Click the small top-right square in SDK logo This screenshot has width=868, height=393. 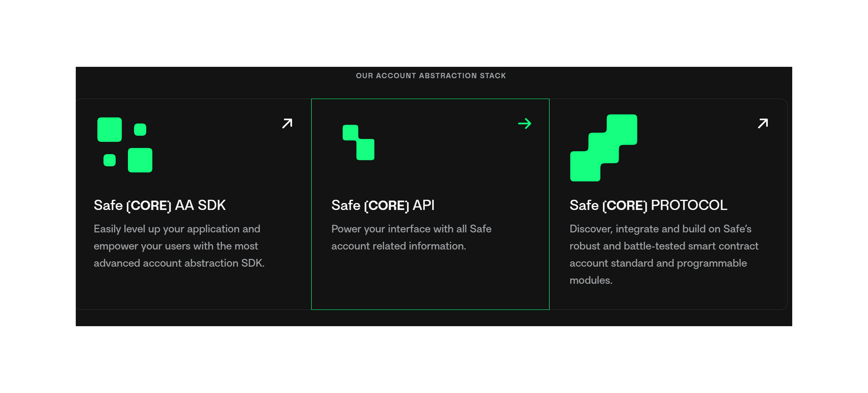[140, 129]
